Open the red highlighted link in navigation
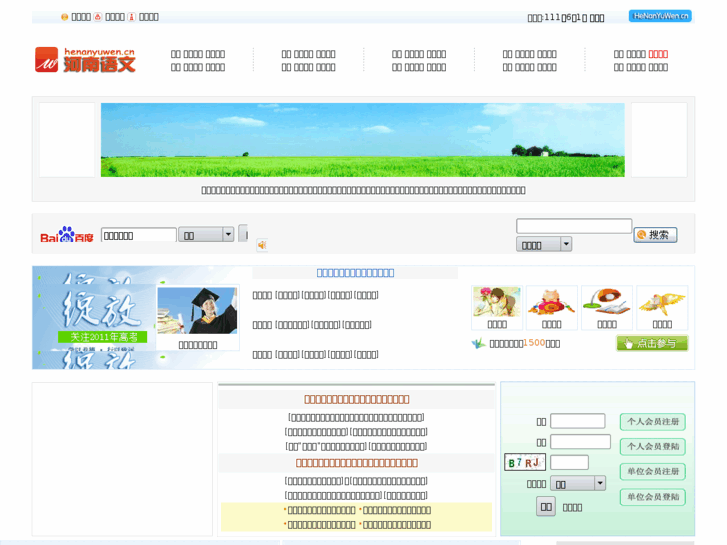727x545 pixels. click(x=658, y=54)
